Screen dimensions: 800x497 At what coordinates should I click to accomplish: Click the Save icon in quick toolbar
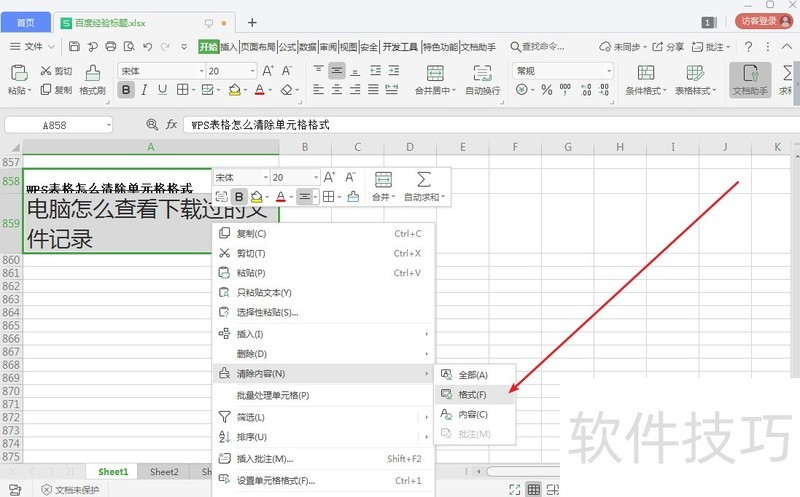pos(74,46)
